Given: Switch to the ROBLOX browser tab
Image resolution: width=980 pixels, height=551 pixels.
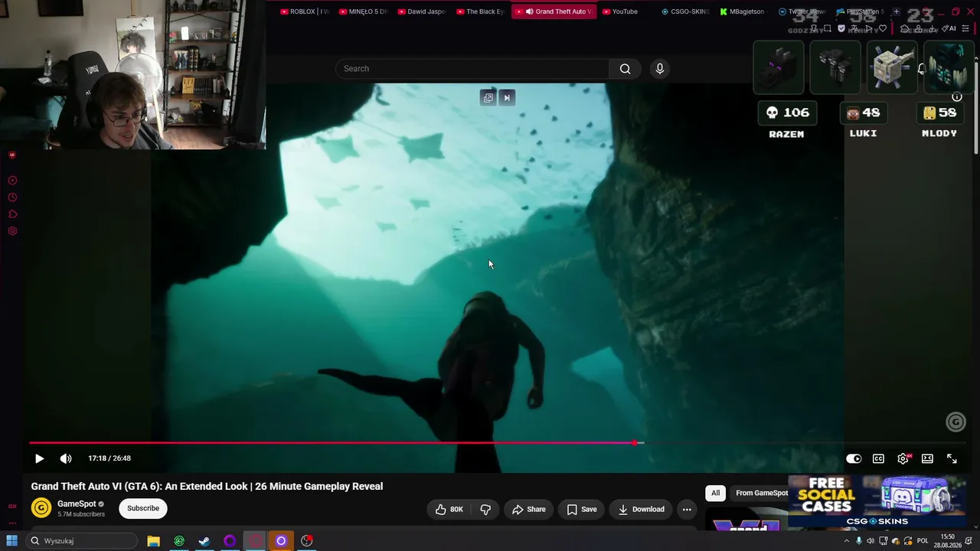Looking at the screenshot, I should [304, 11].
